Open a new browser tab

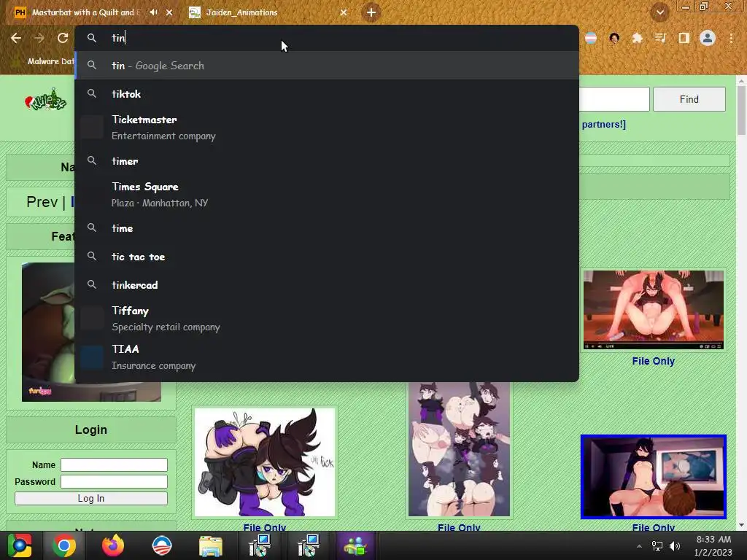(x=371, y=12)
